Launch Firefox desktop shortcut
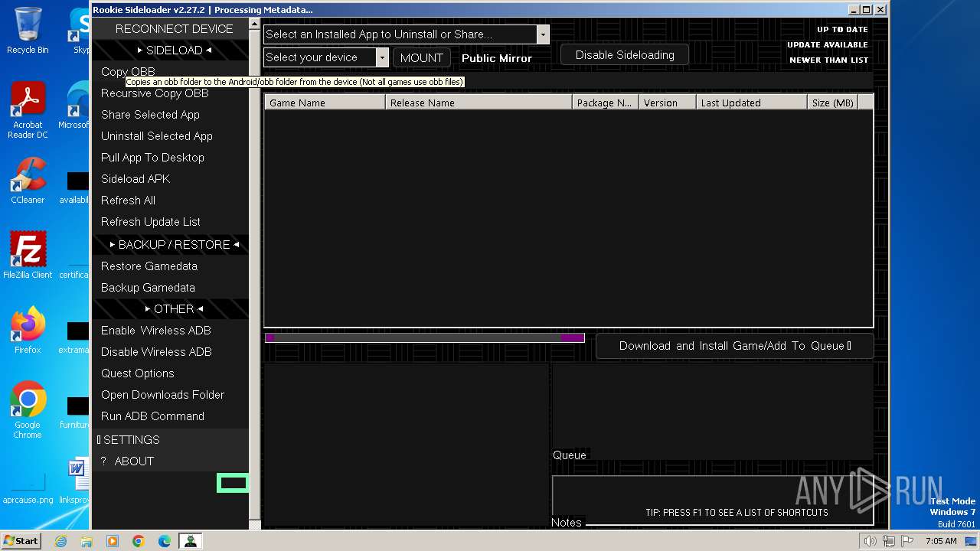This screenshot has height=551, width=980. coord(28,330)
